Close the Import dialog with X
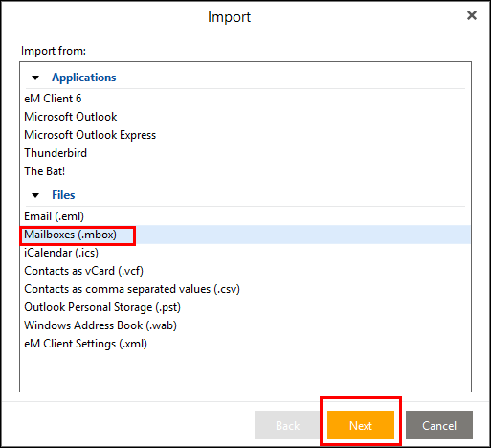 (472, 15)
